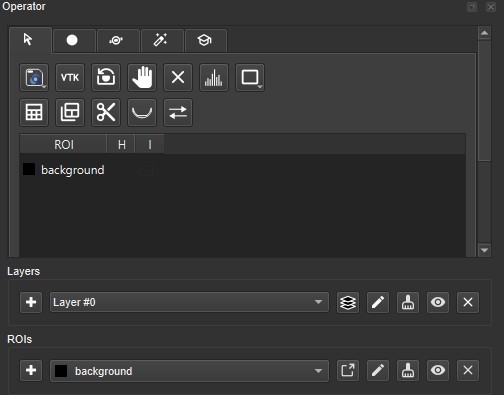Click the stacked layout table icon
The height and width of the screenshot is (395, 504).
[x=70, y=112]
